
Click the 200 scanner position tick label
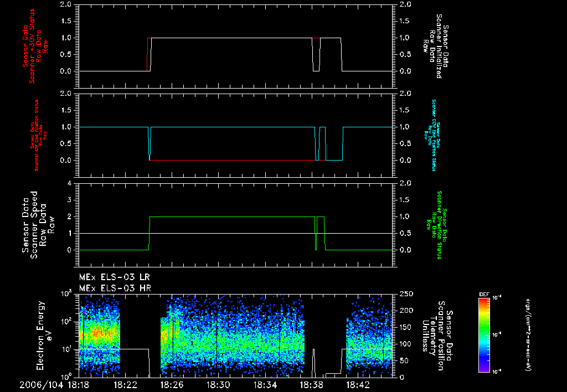(x=405, y=311)
